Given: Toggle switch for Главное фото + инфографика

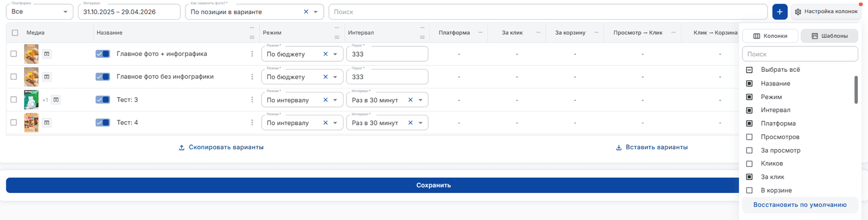Looking at the screenshot, I should pos(103,54).
